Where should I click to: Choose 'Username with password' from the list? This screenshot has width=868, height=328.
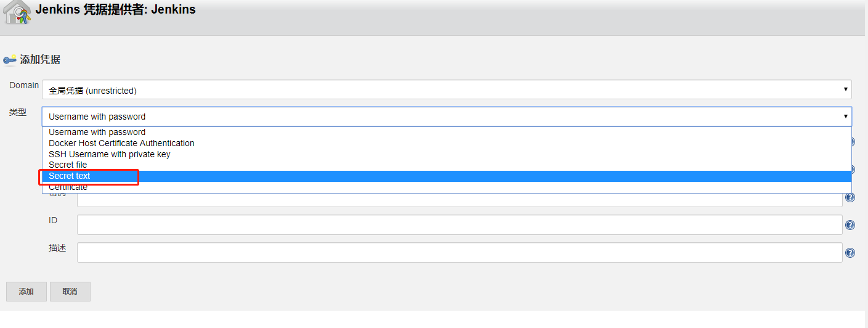97,132
